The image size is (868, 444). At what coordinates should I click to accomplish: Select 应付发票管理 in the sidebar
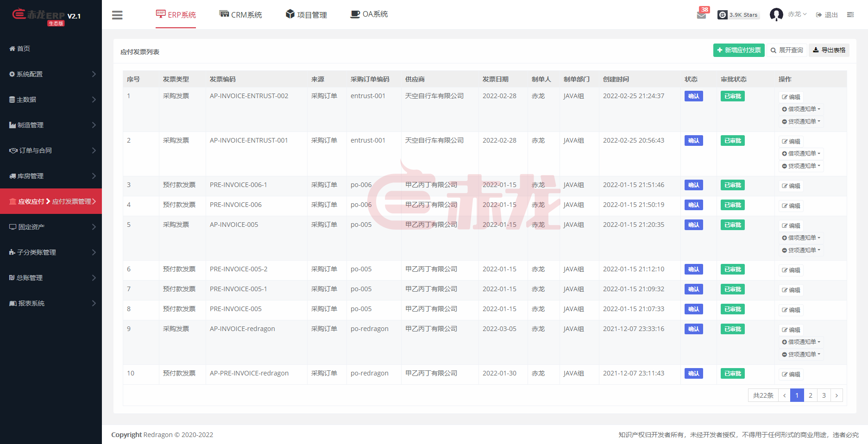(72, 201)
